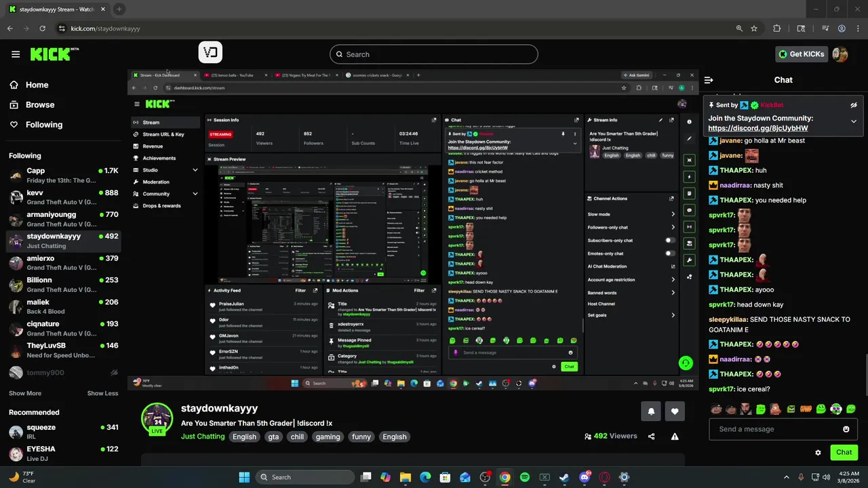Viewport: 868px width, 488px height.
Task: Click the Kick logo in the header
Action: [x=54, y=54]
